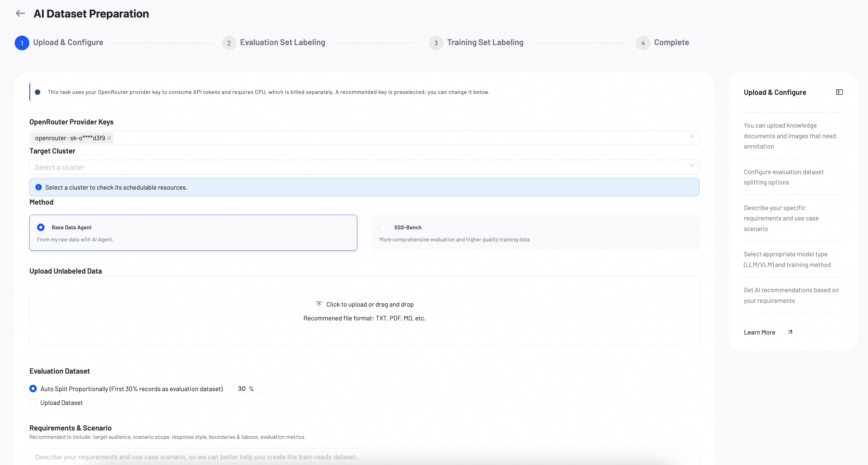Open the Learn More link
Viewport: 868px width, 465px height.
[x=759, y=332]
